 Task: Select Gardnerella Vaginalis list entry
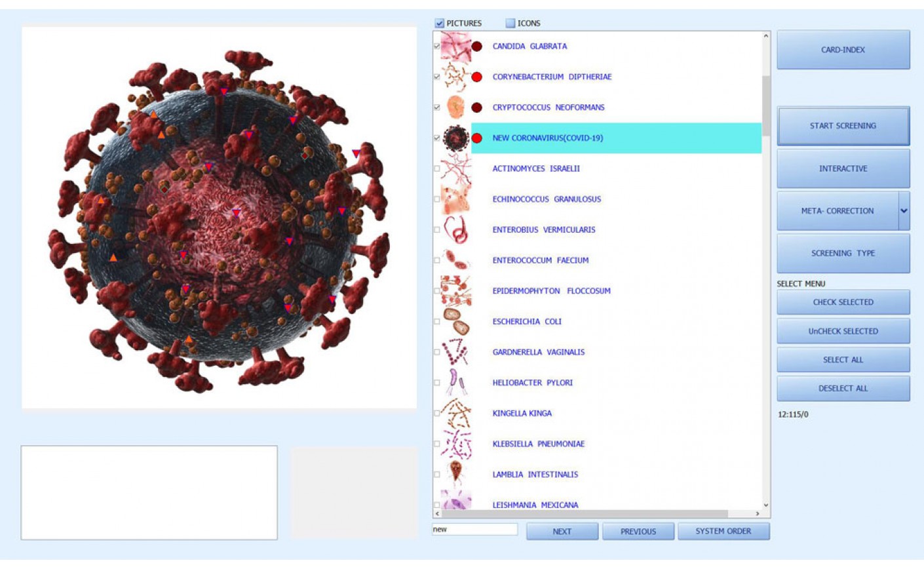538,352
